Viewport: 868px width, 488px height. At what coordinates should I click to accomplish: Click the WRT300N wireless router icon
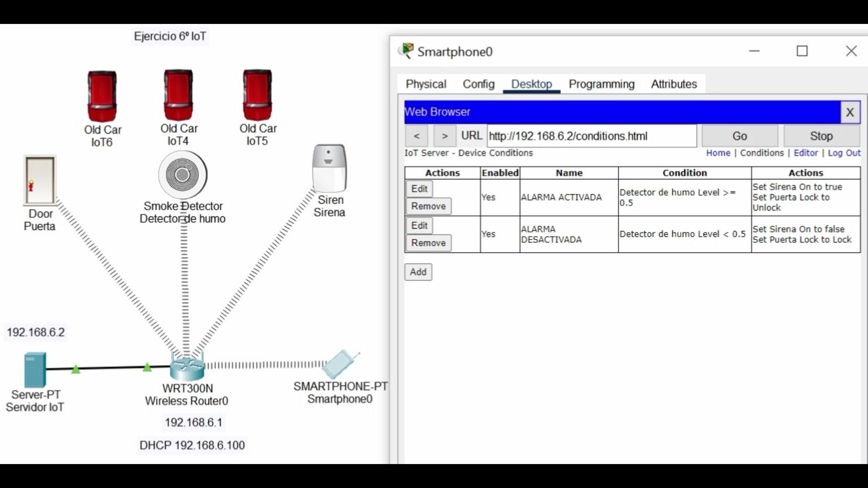click(x=187, y=367)
